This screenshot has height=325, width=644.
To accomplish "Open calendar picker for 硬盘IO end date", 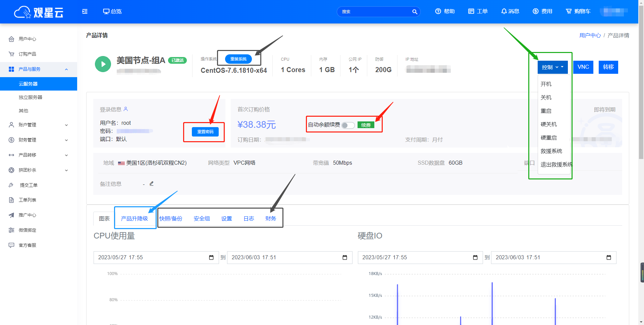I will [x=609, y=258].
